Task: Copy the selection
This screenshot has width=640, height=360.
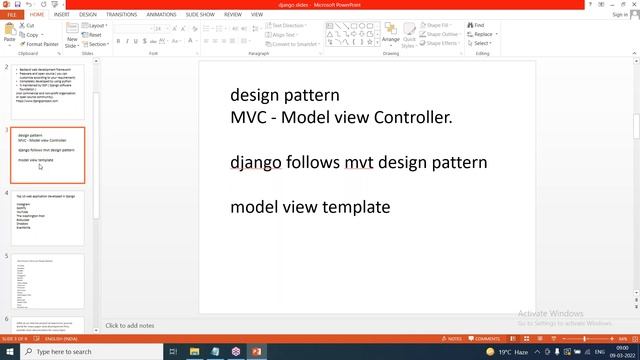Action: 29,35
